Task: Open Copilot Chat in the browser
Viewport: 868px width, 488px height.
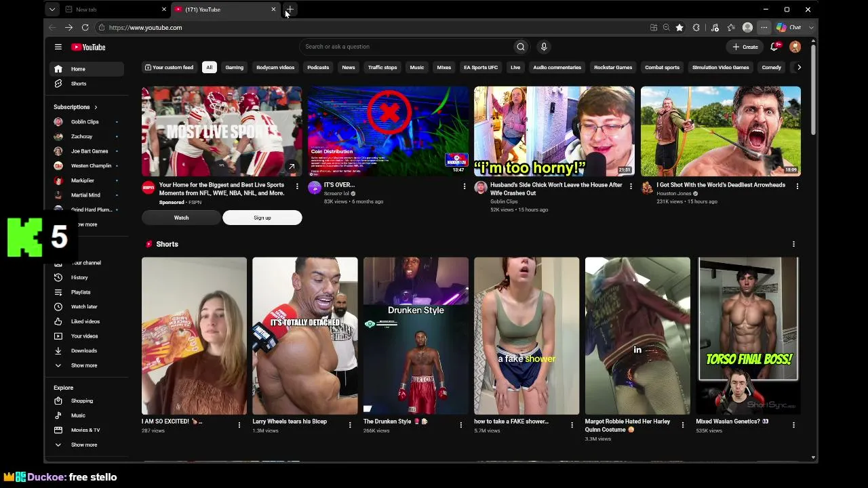Action: [x=789, y=28]
